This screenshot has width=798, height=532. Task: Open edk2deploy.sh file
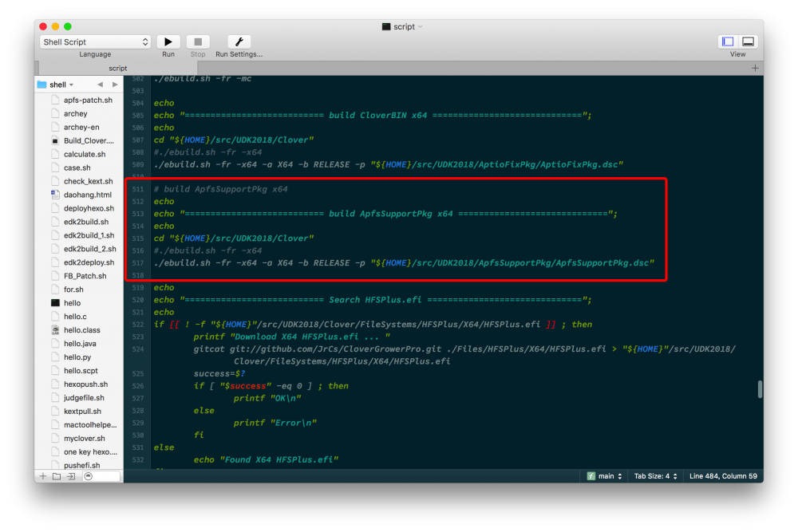(89, 262)
